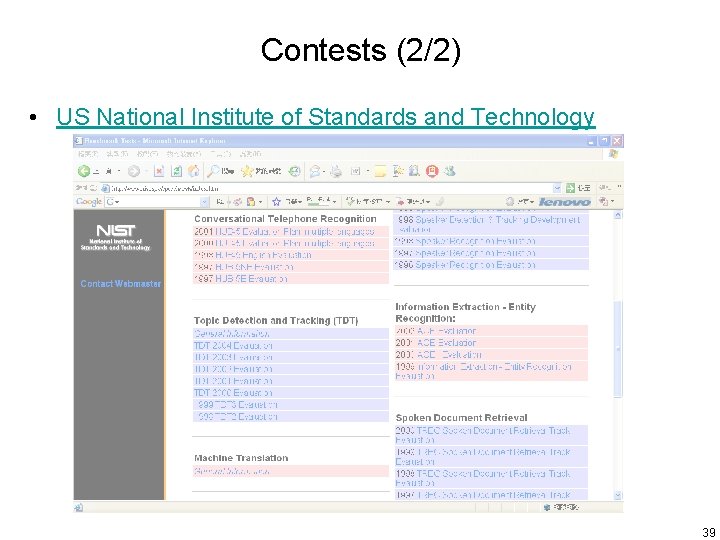This screenshot has height=540, width=720.
Task: Open the 說明 (Help) menu
Action: (x=251, y=154)
